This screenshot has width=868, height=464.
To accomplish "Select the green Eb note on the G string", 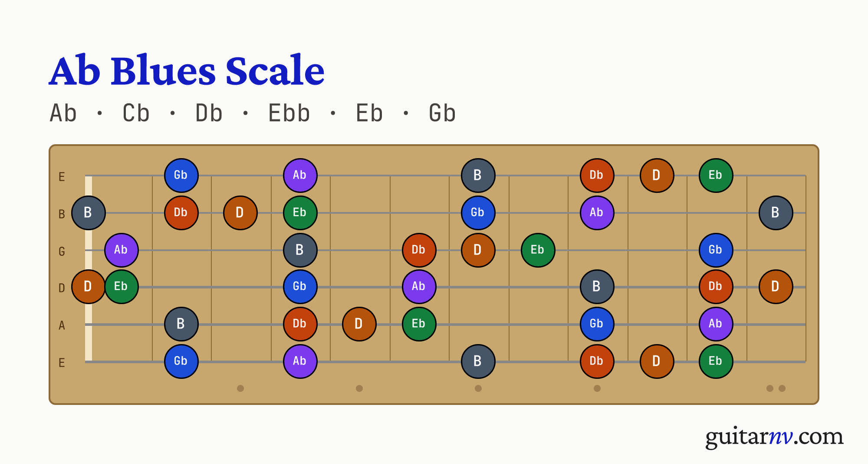I will pyautogui.click(x=538, y=250).
